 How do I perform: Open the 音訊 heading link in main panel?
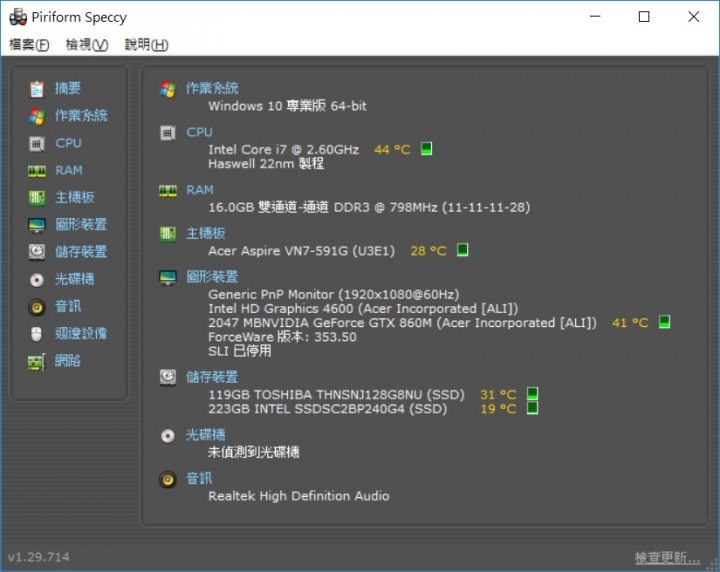[199, 478]
